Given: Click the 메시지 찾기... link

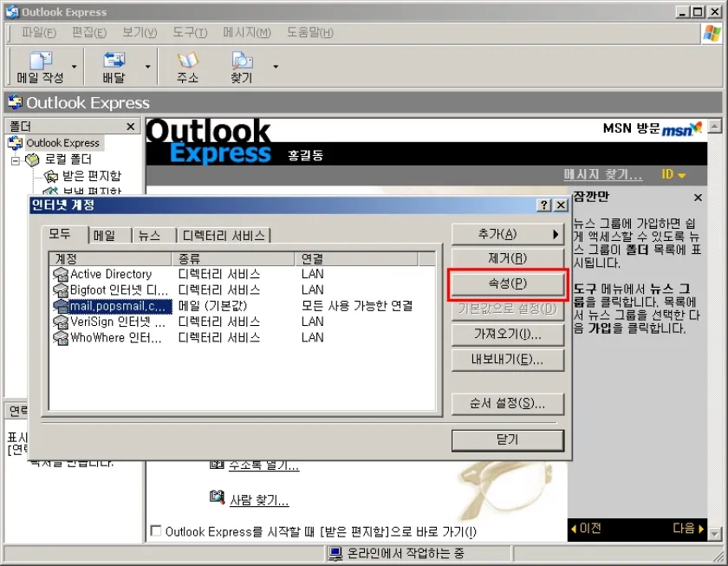Looking at the screenshot, I should coord(602,174).
